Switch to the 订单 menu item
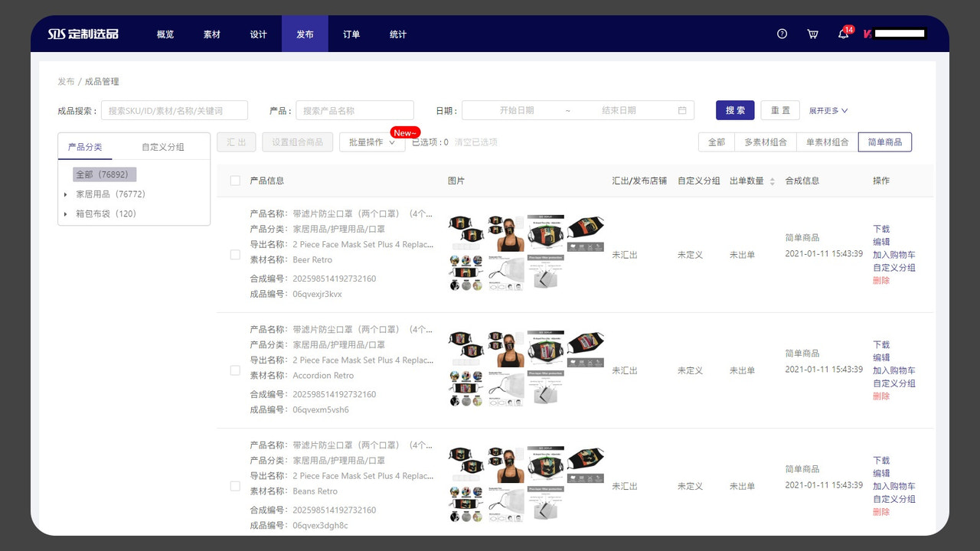The image size is (980, 551). pyautogui.click(x=351, y=34)
